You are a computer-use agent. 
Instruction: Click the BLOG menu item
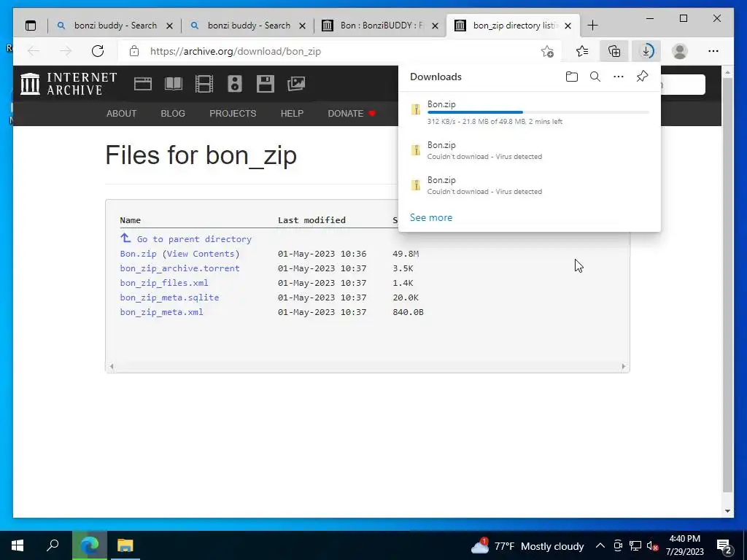click(173, 114)
